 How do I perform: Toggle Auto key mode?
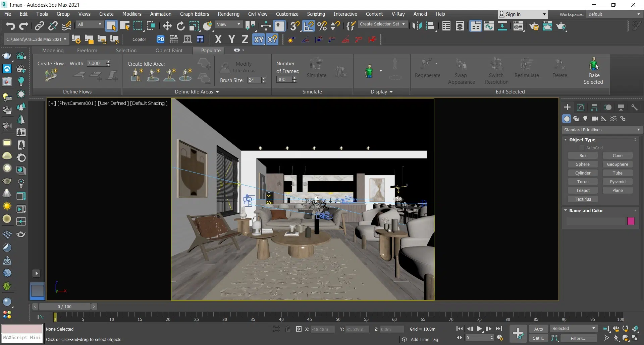538,329
